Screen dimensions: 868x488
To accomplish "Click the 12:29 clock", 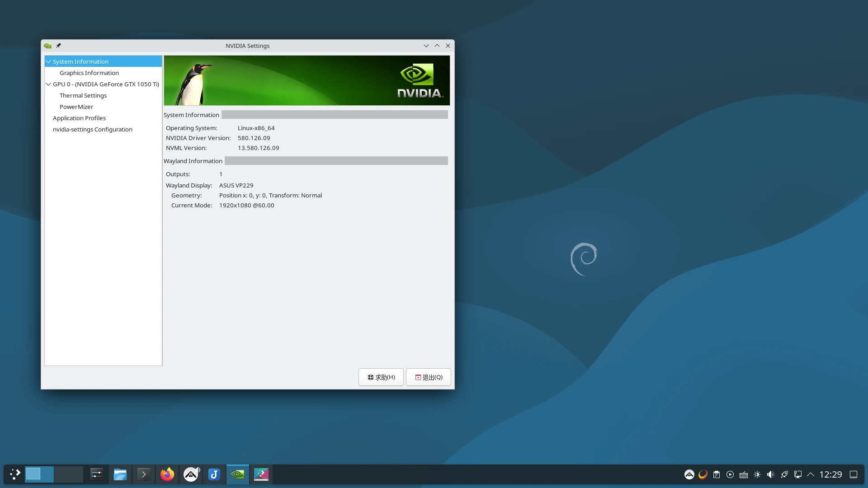I will coord(830,474).
